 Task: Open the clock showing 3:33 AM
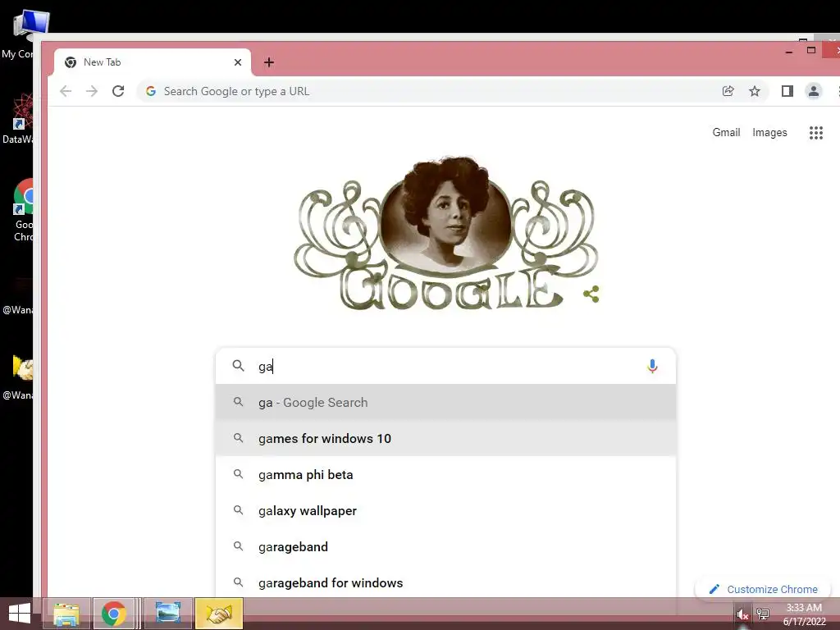click(804, 614)
